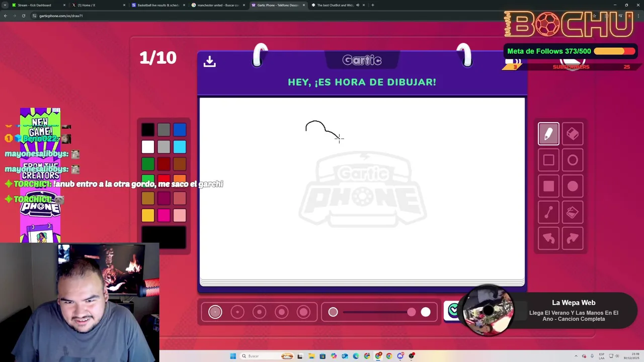This screenshot has width=644, height=362.
Task: Activate the straight line tool
Action: pos(548,212)
